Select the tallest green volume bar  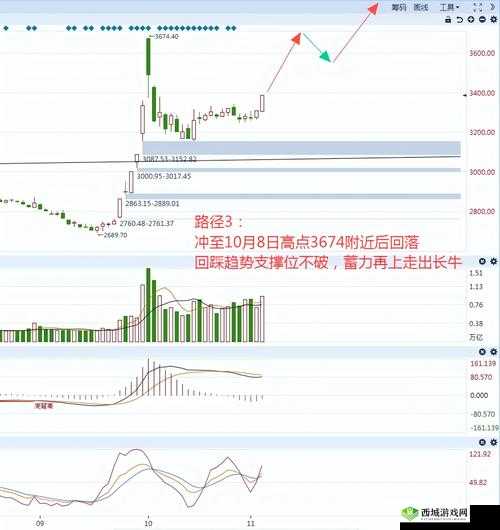148,305
